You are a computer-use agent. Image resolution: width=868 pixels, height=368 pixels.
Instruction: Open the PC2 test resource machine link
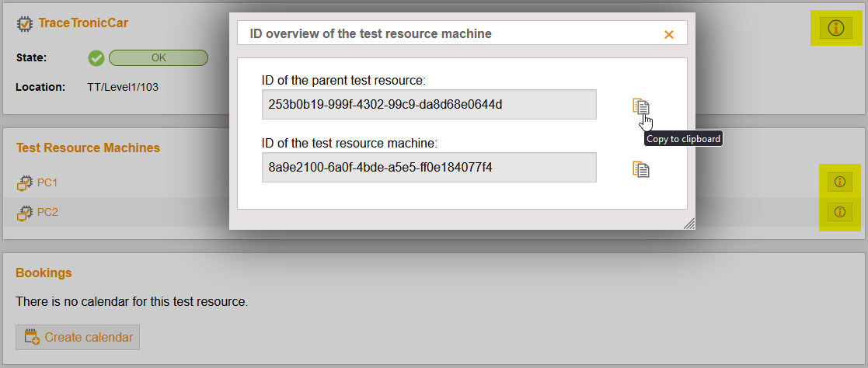47,212
